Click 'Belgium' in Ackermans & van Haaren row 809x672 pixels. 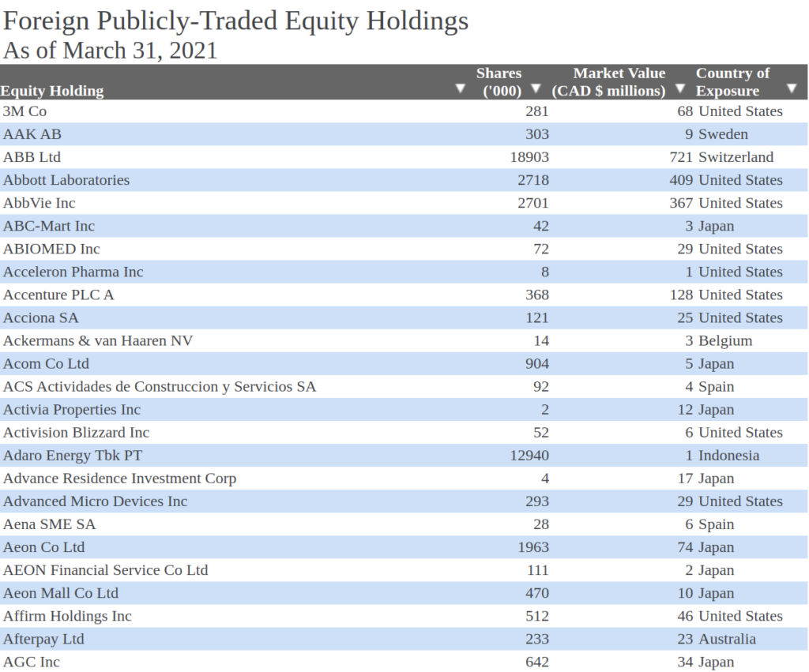(x=725, y=341)
